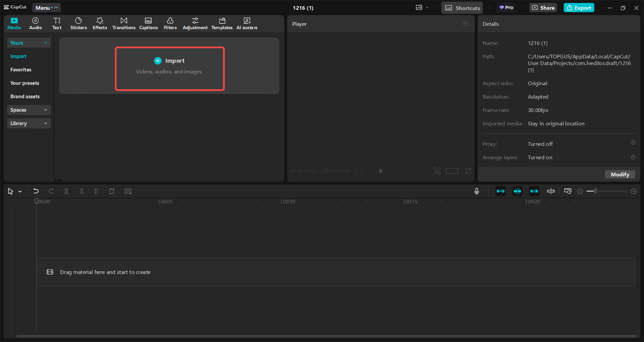Open the AI avatars panel

pos(247,23)
